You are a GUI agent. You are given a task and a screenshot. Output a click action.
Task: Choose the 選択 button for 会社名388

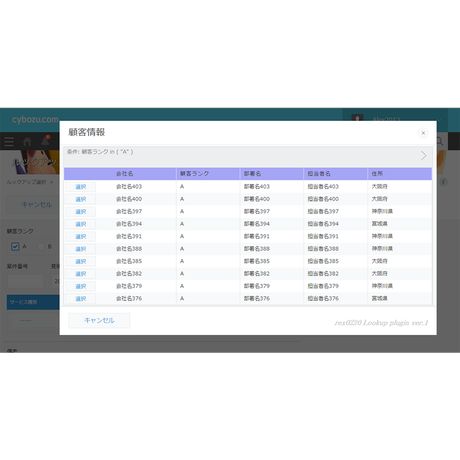[x=80, y=249]
